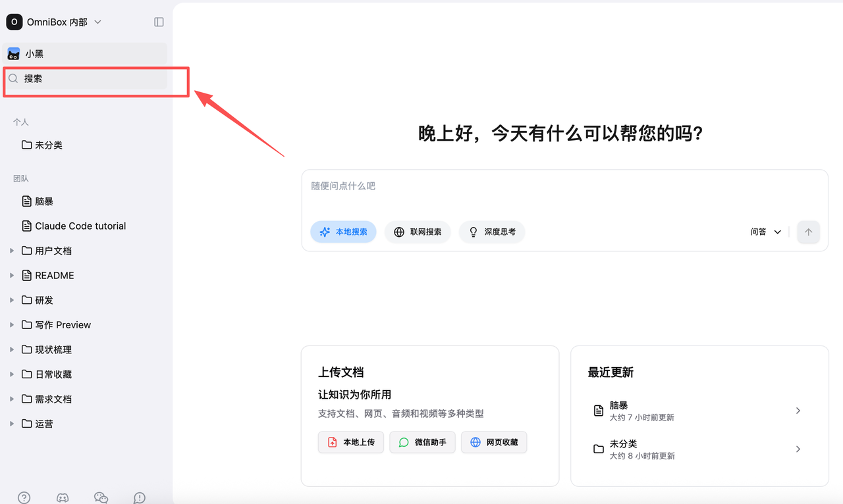Screen dimensions: 843x504
Task: Expand the 用户文档 folder
Action: coord(12,251)
